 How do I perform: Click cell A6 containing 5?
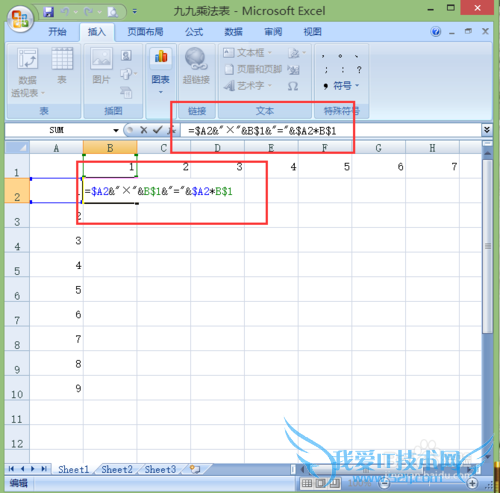(56, 290)
